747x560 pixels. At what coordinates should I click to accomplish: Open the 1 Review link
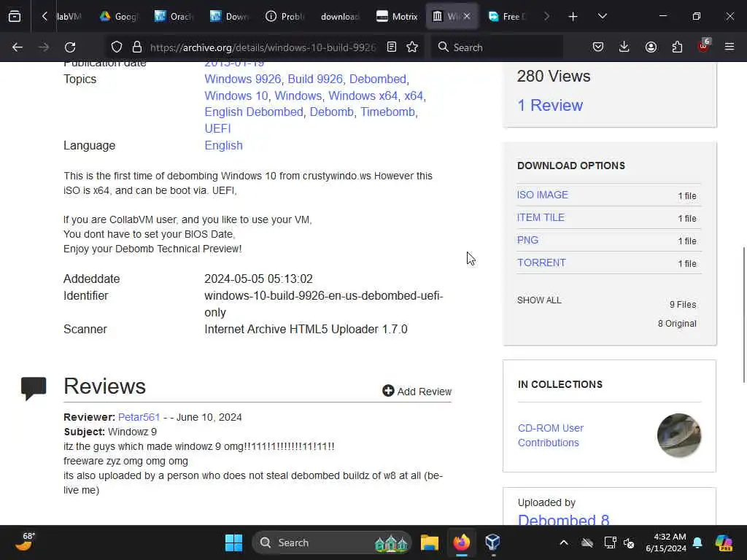pyautogui.click(x=550, y=105)
